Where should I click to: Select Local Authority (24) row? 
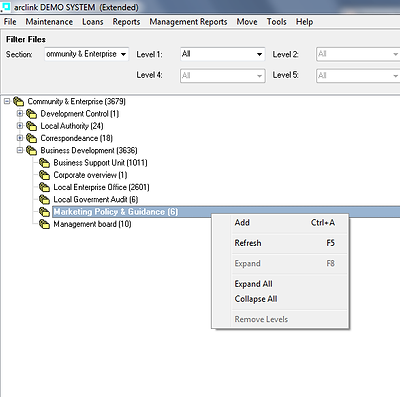pos(72,126)
